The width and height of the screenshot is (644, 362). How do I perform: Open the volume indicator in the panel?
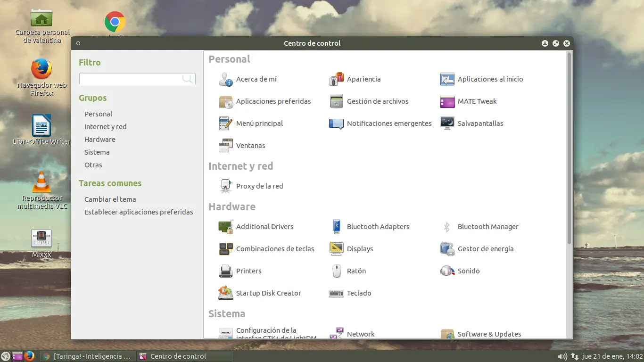(562, 356)
